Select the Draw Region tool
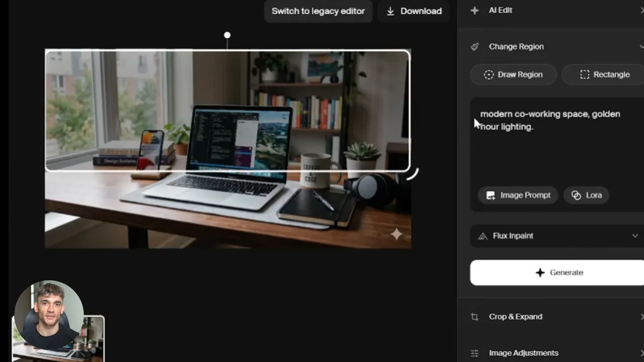The height and width of the screenshot is (362, 644). [x=513, y=74]
